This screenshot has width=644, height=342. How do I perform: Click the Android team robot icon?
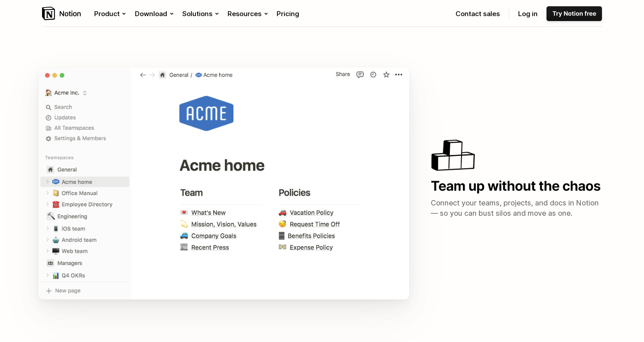tap(56, 239)
